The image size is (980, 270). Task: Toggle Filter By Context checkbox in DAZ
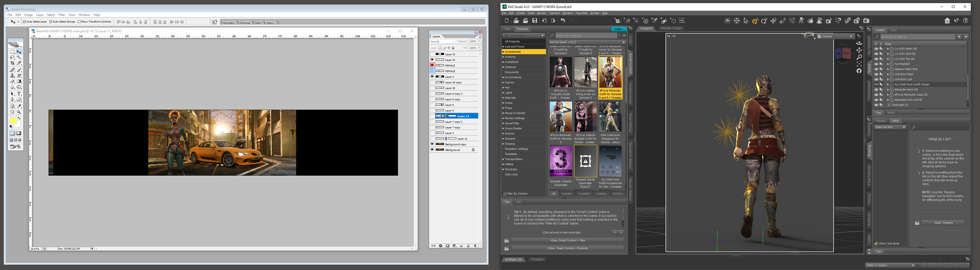505,194
